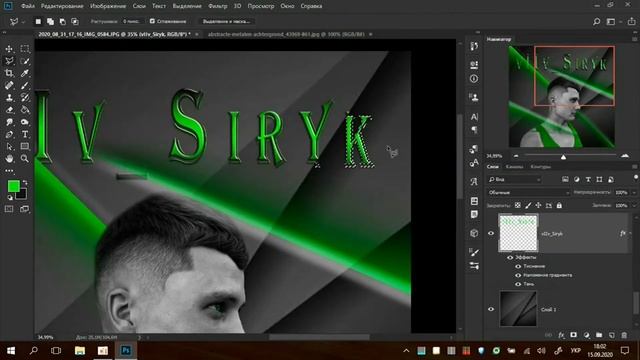The height and width of the screenshot is (360, 640).
Task: Toggle Lock all padlock
Action: click(559, 205)
